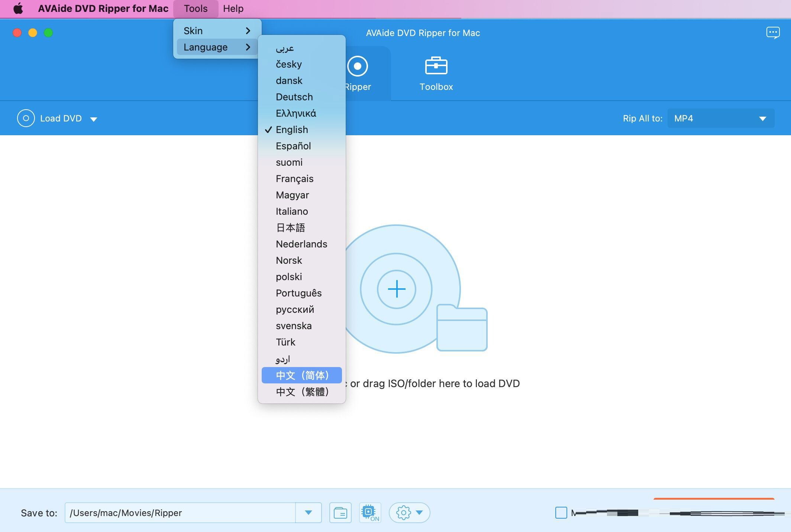Click the Load DVD disc icon
The height and width of the screenshot is (532, 791).
[x=26, y=119]
